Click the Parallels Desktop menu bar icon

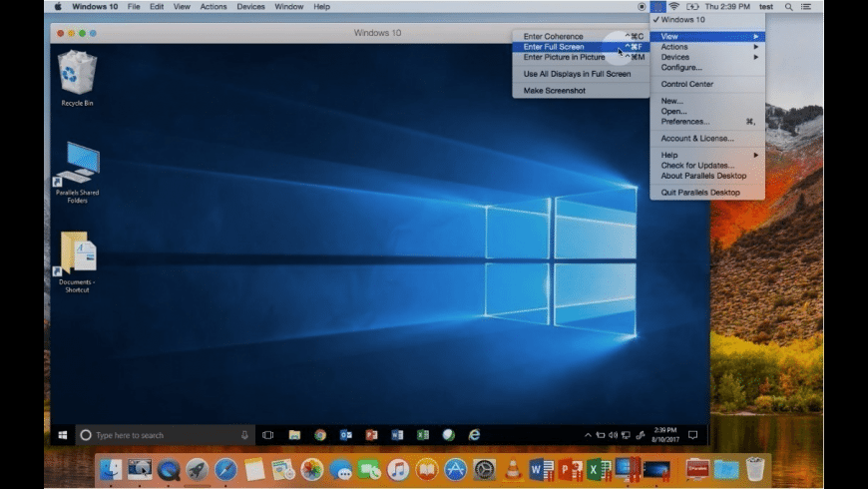coord(657,7)
